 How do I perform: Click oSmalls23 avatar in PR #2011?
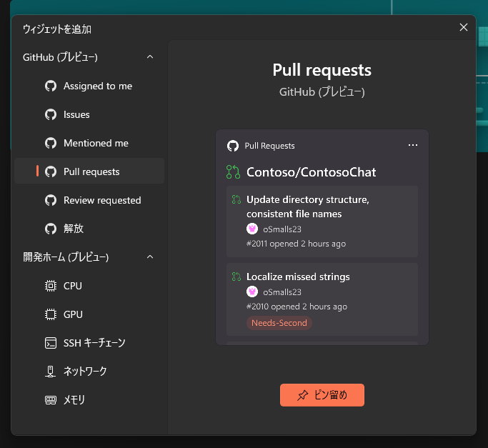click(x=252, y=229)
